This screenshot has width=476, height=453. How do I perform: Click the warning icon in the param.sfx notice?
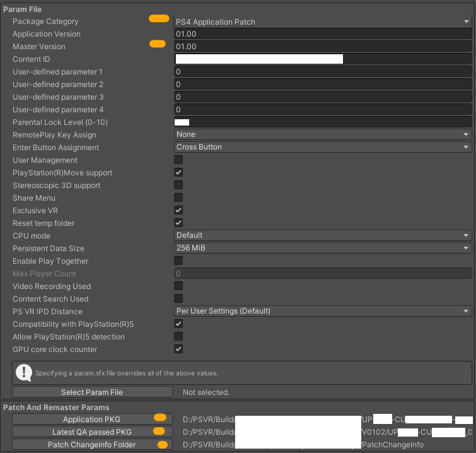[23, 372]
